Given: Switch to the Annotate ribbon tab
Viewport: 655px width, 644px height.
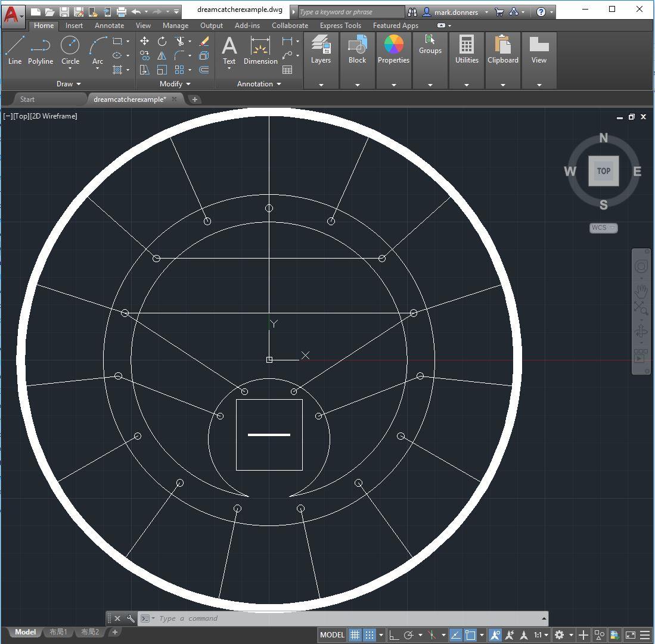Looking at the screenshot, I should [110, 26].
